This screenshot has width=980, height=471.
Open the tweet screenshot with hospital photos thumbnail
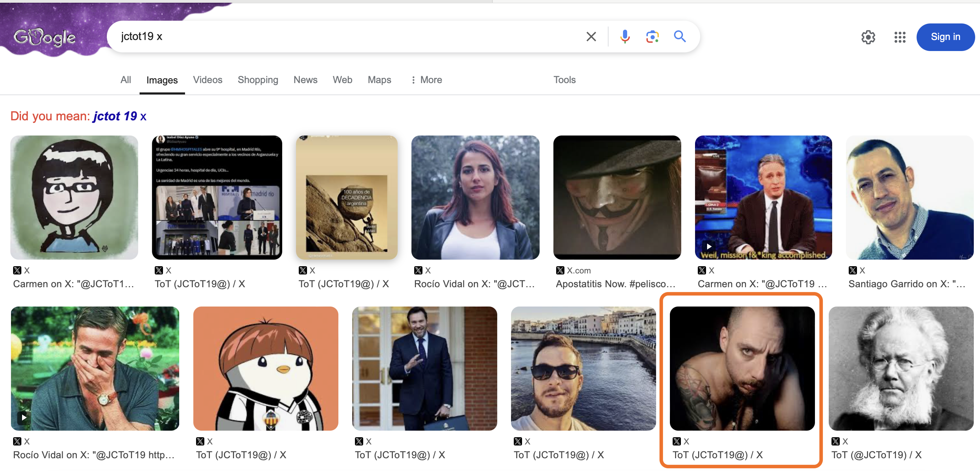pos(217,198)
